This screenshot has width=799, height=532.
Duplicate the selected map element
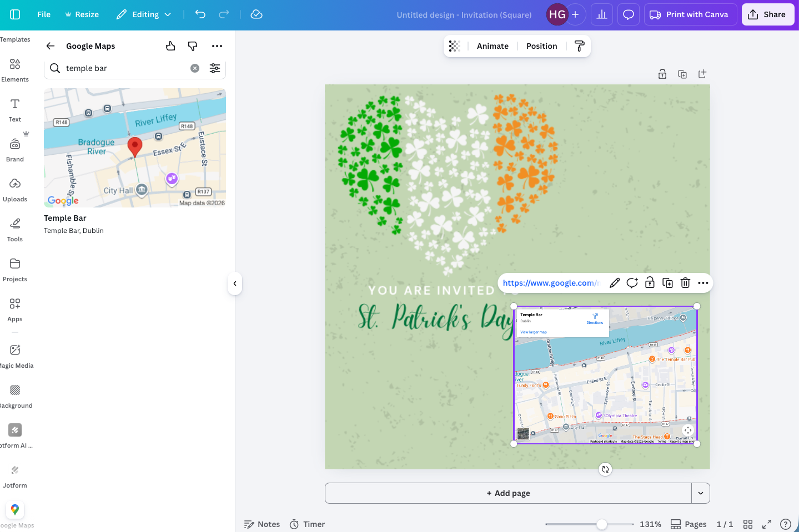667,282
